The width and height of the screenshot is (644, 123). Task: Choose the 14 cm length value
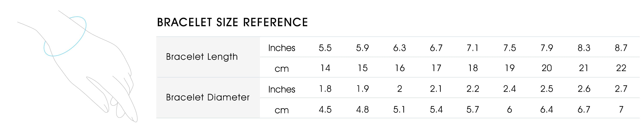pos(325,68)
